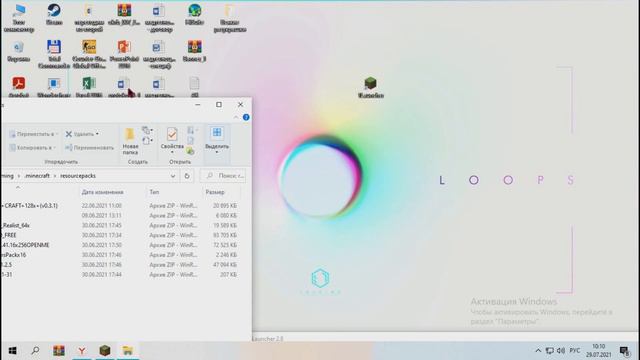Click the Rename (Переименовать) button
Viewport: 640px width, 360px height.
tap(89, 147)
